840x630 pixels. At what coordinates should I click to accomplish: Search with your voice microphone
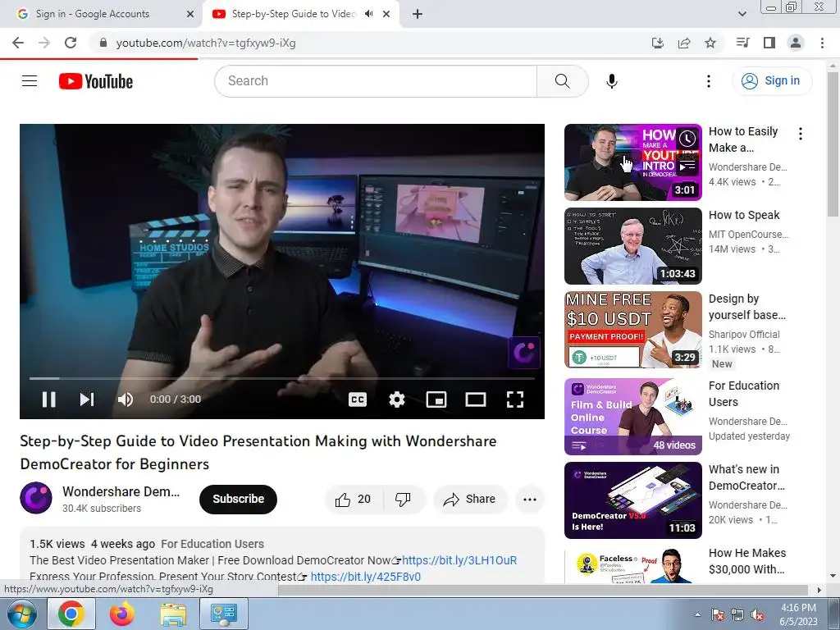(x=611, y=81)
